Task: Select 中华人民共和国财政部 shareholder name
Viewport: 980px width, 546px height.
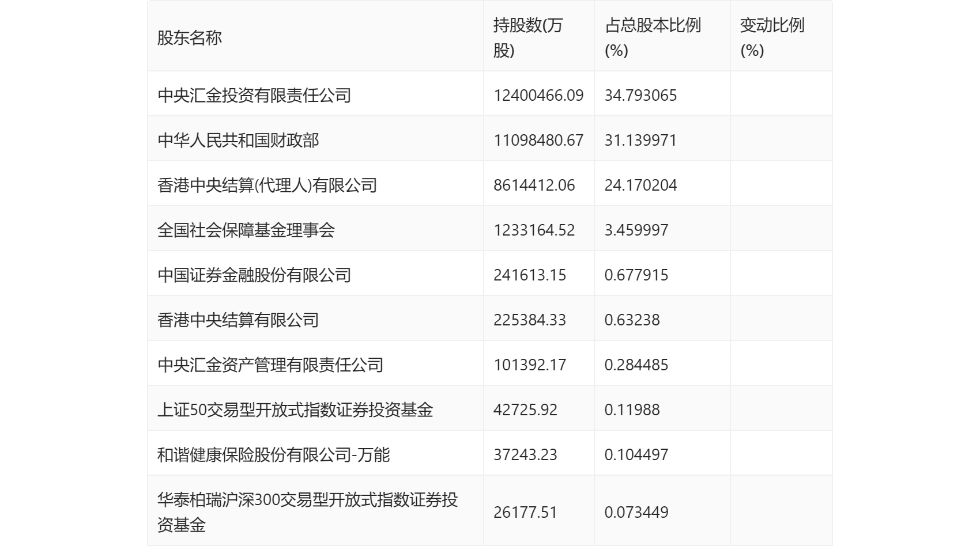Action: [238, 140]
